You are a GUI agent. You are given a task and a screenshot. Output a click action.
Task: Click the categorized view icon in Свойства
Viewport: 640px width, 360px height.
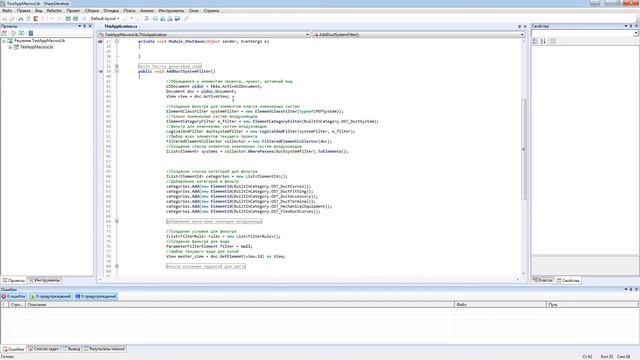[x=536, y=41]
